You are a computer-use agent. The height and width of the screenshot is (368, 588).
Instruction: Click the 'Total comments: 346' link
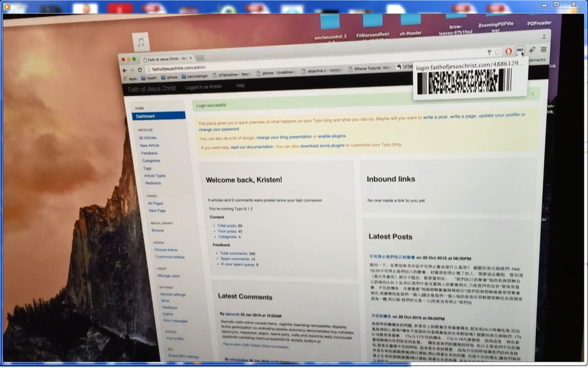tap(237, 253)
